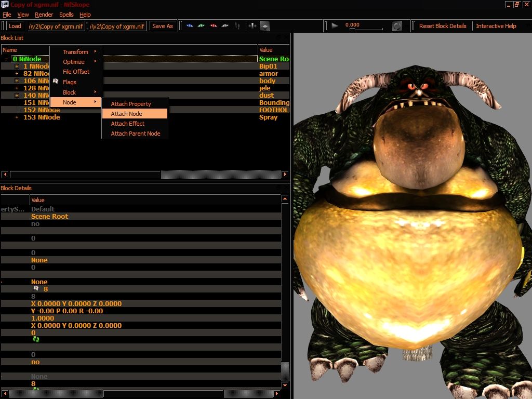Click the green refresh arrows icon in Block Details
The image size is (532, 399).
(x=36, y=339)
